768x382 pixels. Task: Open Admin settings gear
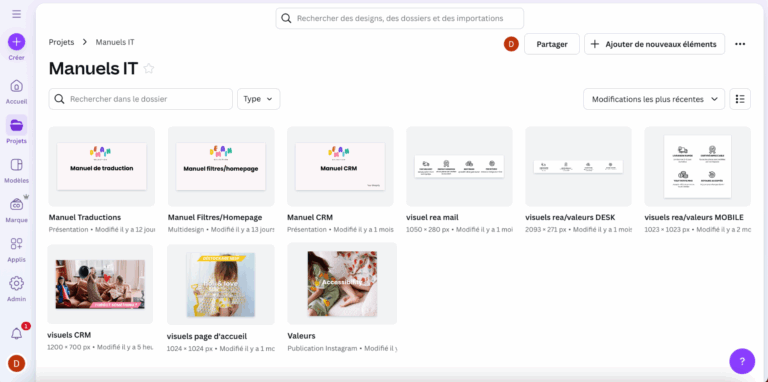coord(16,288)
